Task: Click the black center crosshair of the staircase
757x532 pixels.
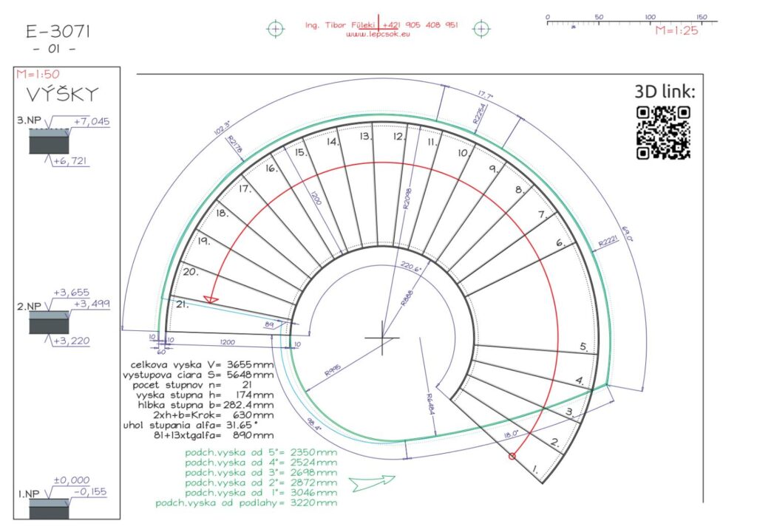Action: tap(382, 338)
